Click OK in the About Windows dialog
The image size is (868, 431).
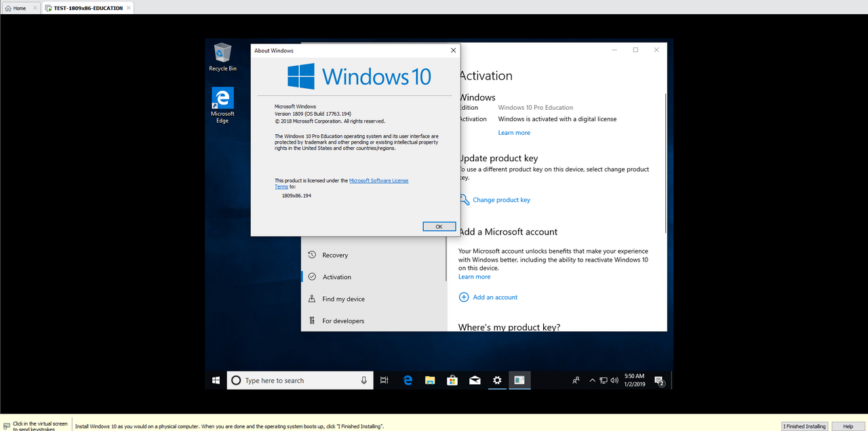[439, 226]
